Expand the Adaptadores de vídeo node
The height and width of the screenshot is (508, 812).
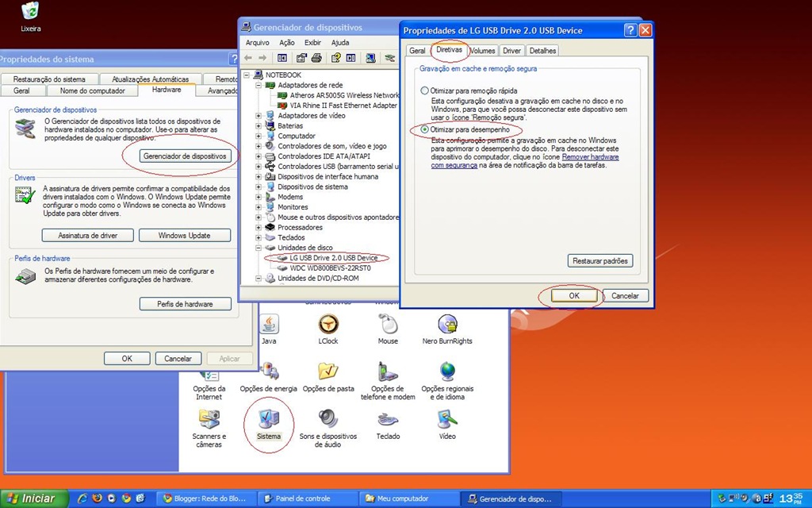pyautogui.click(x=259, y=116)
